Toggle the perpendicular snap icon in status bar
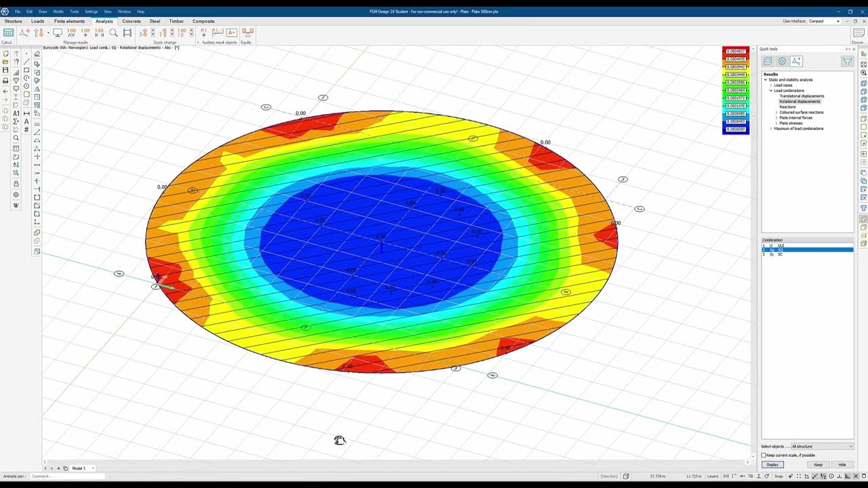The image size is (868, 488). pos(840,476)
